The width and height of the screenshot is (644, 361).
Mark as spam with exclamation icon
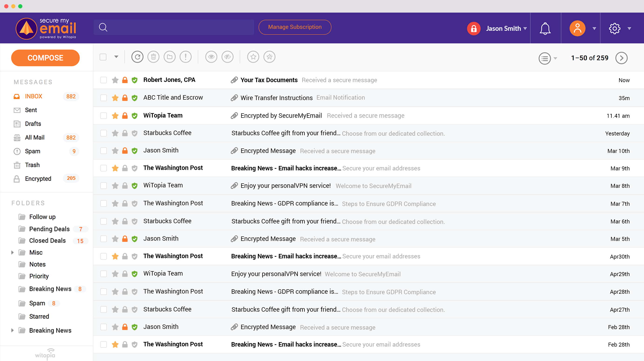pyautogui.click(x=186, y=57)
